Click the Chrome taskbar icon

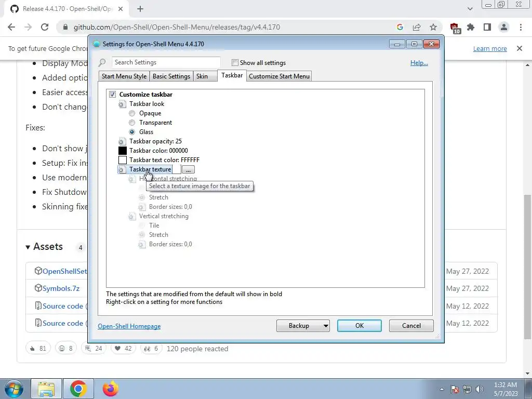[78, 389]
